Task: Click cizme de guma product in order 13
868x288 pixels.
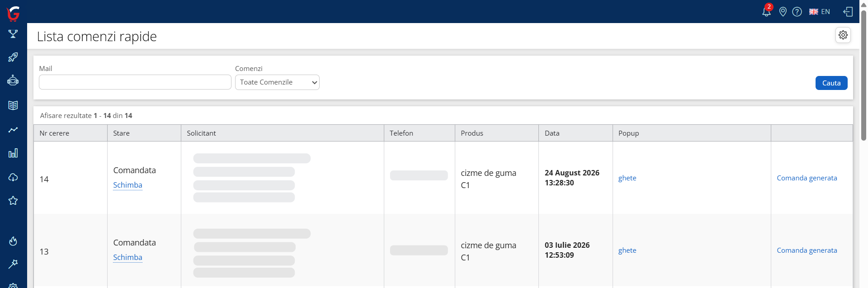Action: (488, 246)
